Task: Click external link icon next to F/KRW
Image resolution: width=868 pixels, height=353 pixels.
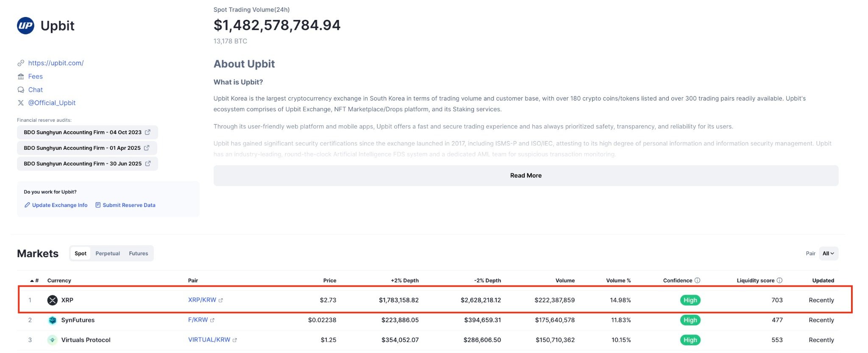Action: (x=212, y=320)
